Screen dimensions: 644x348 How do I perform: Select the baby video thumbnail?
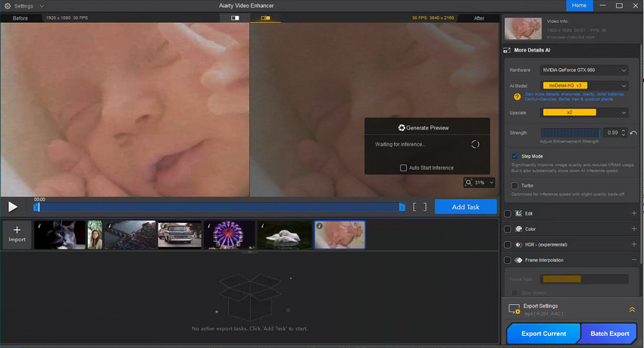coord(339,234)
